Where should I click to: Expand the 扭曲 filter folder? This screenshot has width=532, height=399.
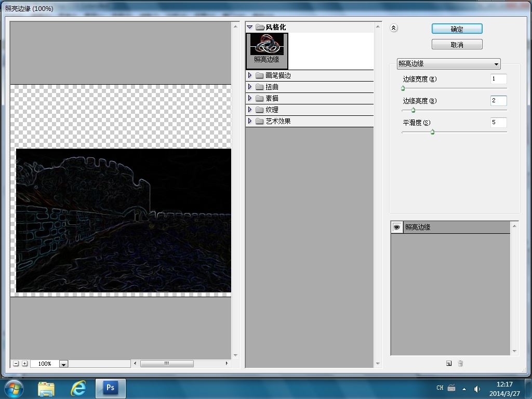point(250,87)
